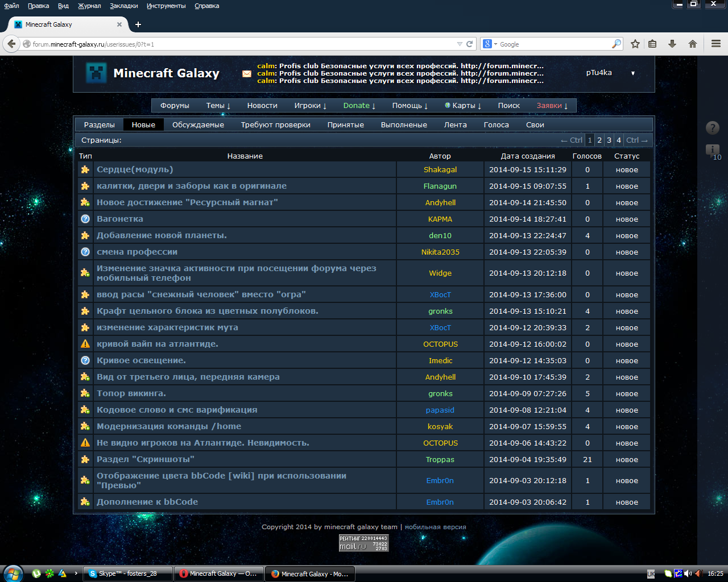Switch to the Выполненые tab
Viewport: 728px width, 582px height.
[x=404, y=124]
